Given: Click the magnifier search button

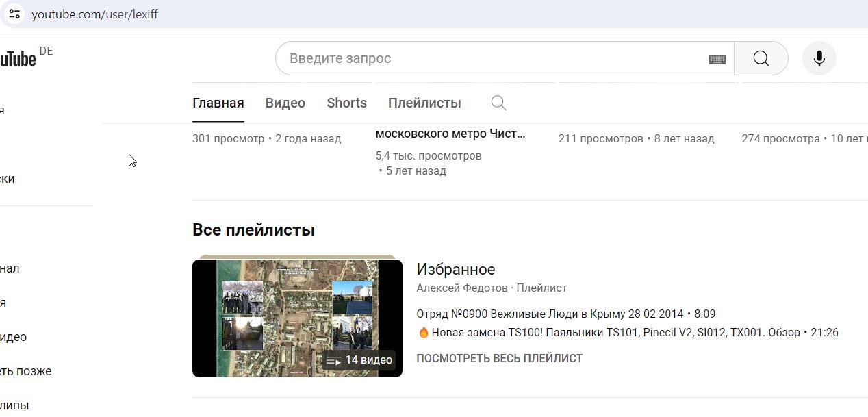Looking at the screenshot, I should (761, 58).
